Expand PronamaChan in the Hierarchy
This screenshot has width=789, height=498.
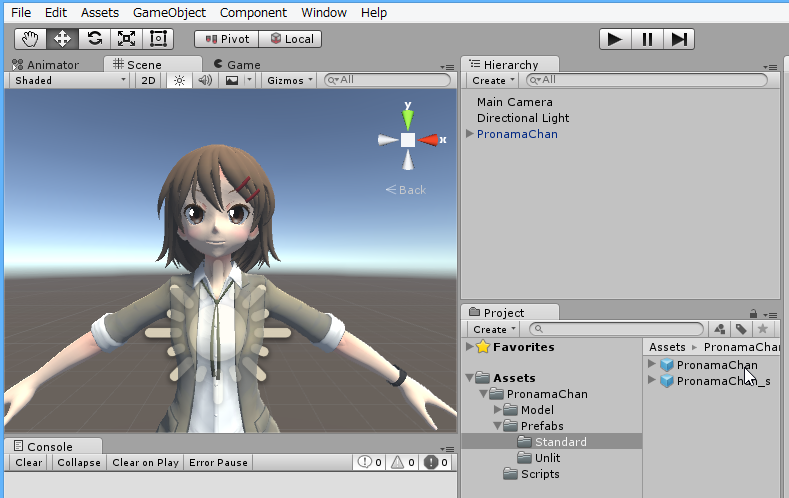470,134
